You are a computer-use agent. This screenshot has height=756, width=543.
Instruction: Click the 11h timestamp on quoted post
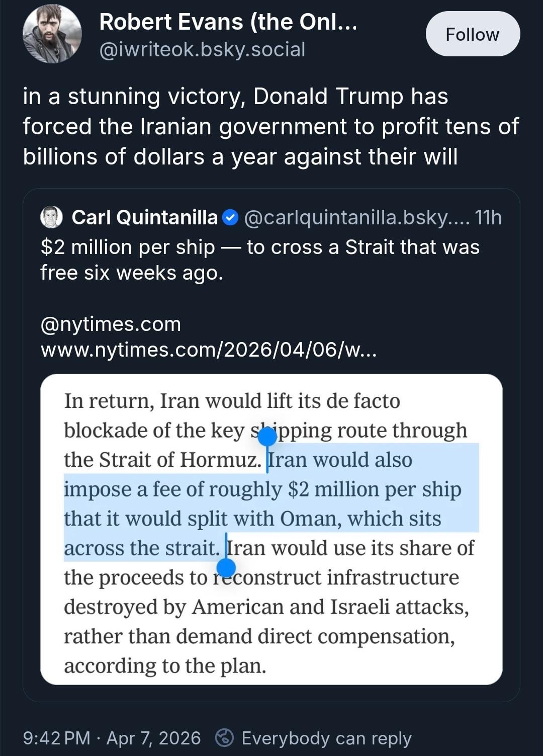click(x=488, y=217)
